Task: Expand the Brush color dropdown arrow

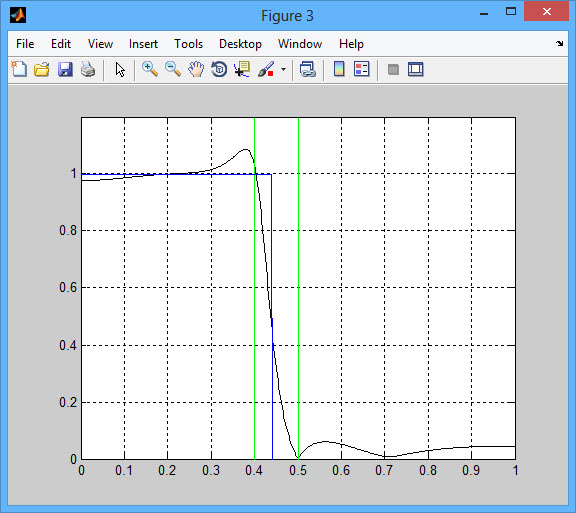Action: coord(283,69)
